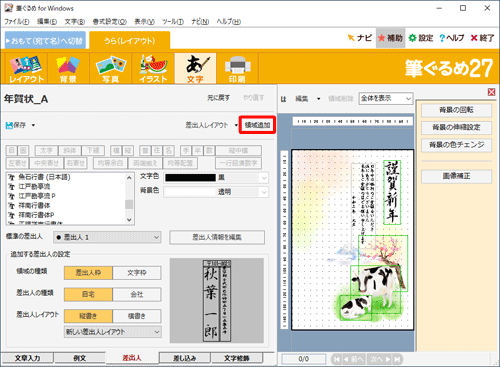Select 差出人枠 region type

click(88, 273)
